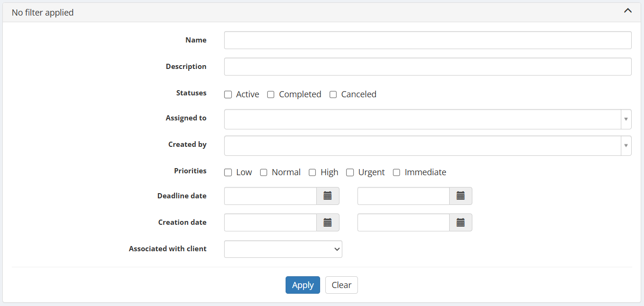Open calendar for Creation date end
This screenshot has height=306, width=644.
pyautogui.click(x=461, y=222)
